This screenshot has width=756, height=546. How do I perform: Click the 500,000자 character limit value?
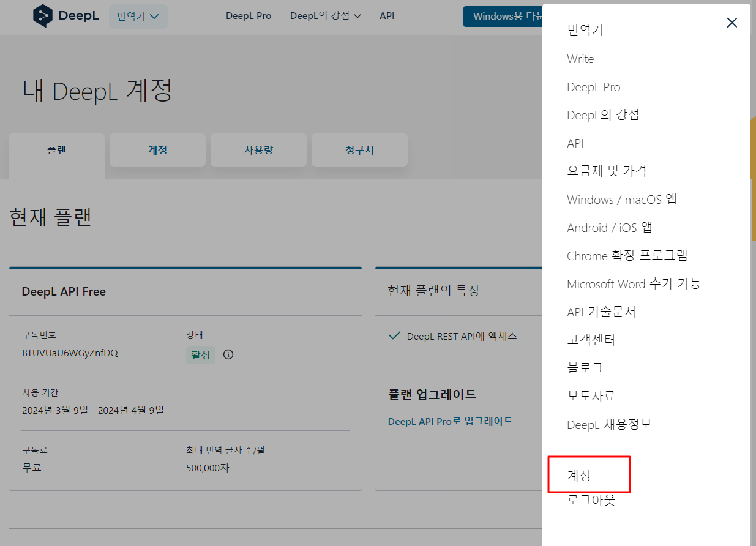(208, 468)
